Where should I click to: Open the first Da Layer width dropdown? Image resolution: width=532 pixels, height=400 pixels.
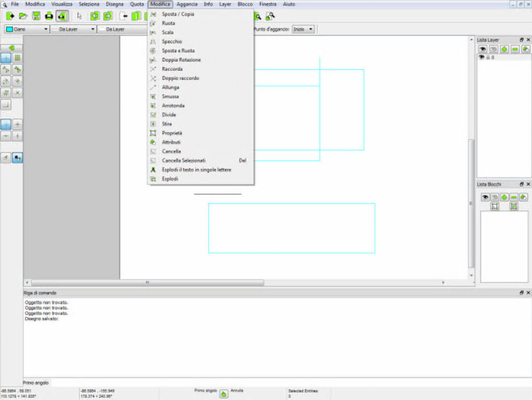[74, 29]
